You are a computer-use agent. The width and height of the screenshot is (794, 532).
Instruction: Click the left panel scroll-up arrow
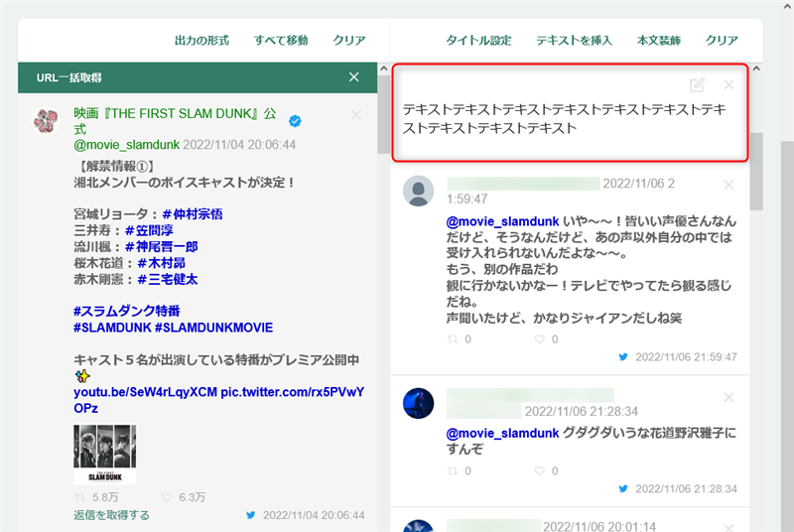click(384, 68)
